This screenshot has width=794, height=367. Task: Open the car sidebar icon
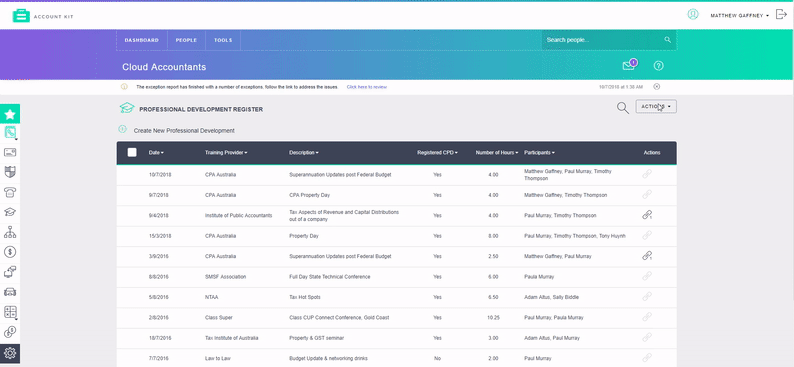click(x=10, y=292)
